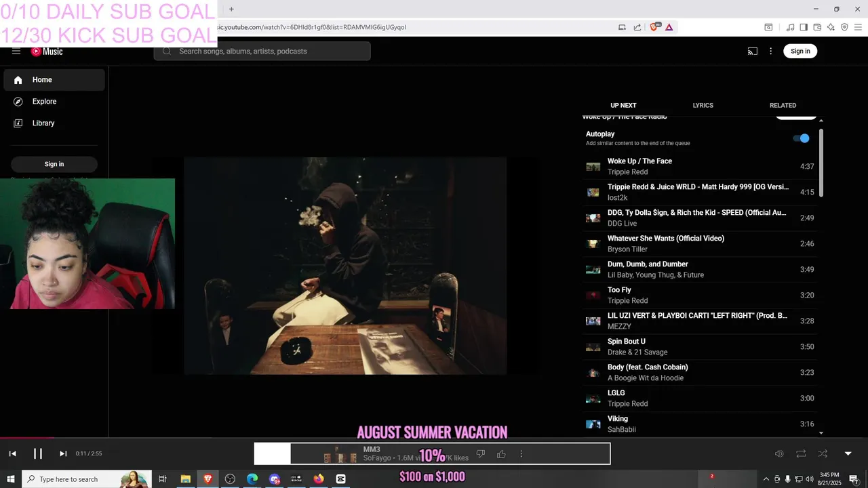Click the sidebar Sign in button
The width and height of the screenshot is (868, 488).
coord(54,164)
